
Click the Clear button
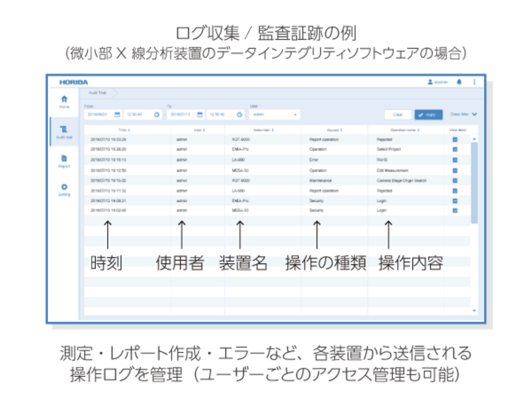[x=398, y=114]
